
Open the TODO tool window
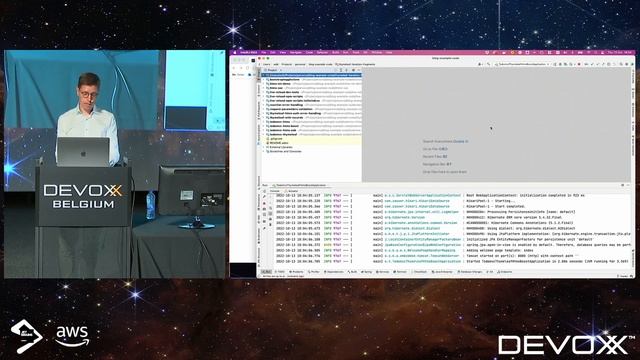pos(280,272)
